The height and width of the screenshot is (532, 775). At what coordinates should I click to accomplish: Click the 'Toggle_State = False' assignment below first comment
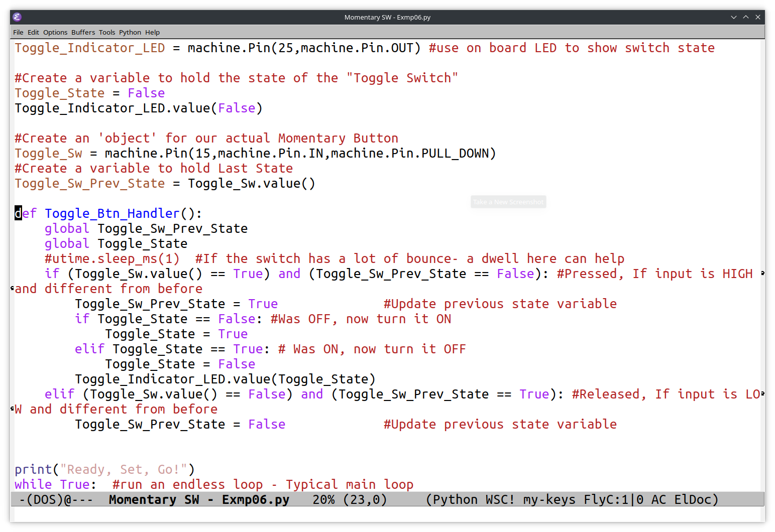[90, 93]
